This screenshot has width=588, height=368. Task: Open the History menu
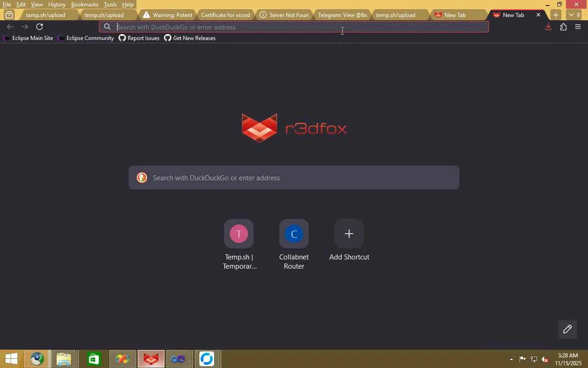pyautogui.click(x=57, y=4)
